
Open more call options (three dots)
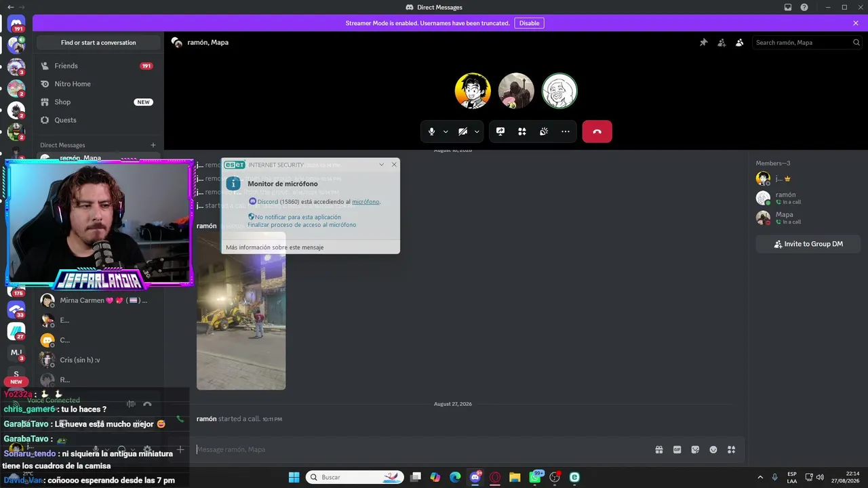pyautogui.click(x=566, y=131)
